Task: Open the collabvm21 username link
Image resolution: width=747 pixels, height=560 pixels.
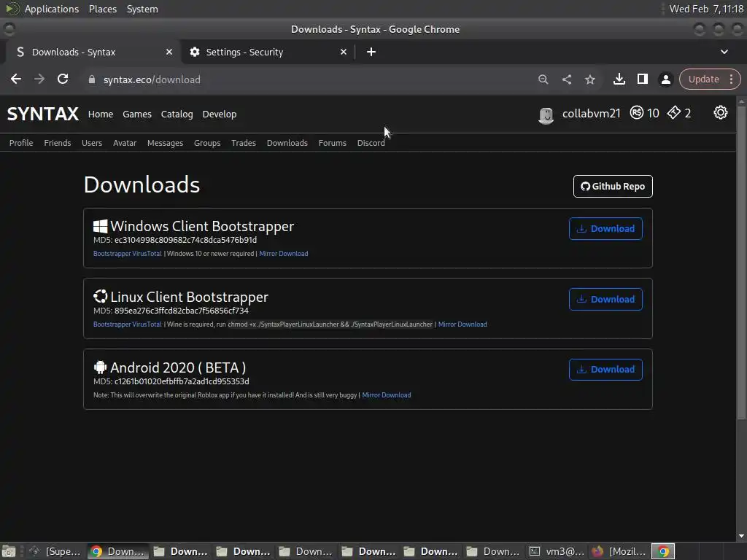Action: tap(591, 113)
